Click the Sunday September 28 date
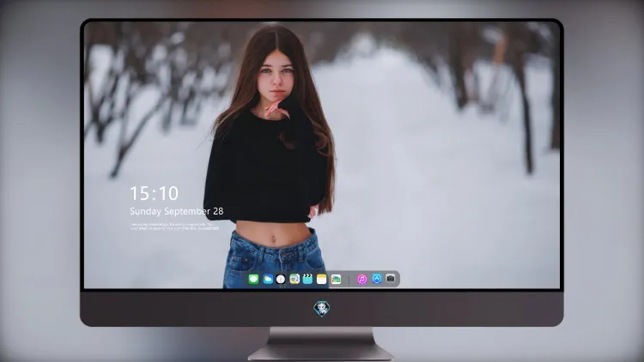The width and height of the screenshot is (644, 362). point(177,211)
